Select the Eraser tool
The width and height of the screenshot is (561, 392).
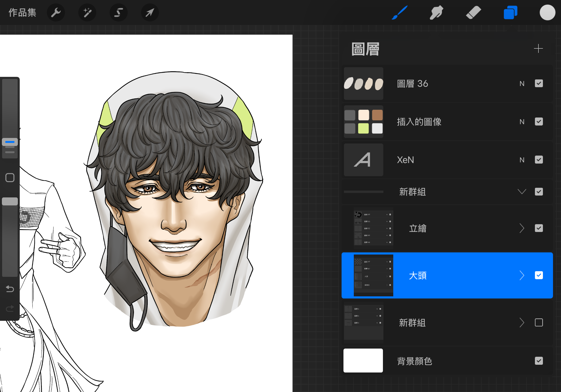point(473,12)
